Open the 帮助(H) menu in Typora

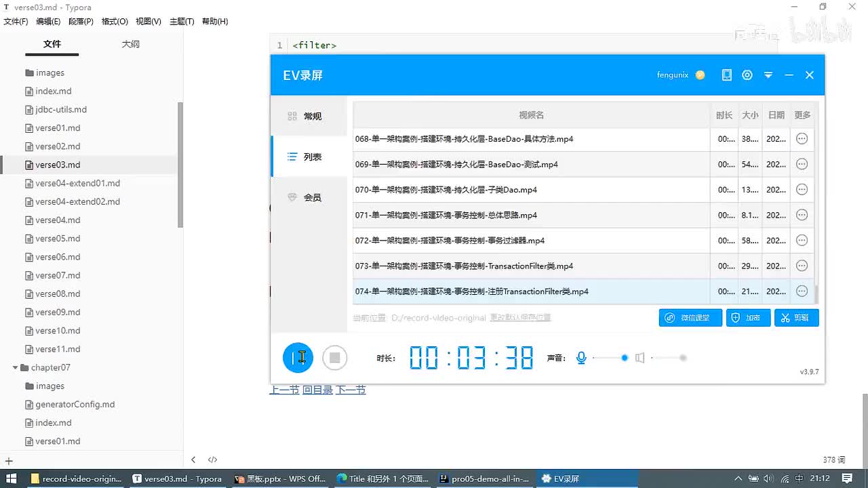[215, 22]
